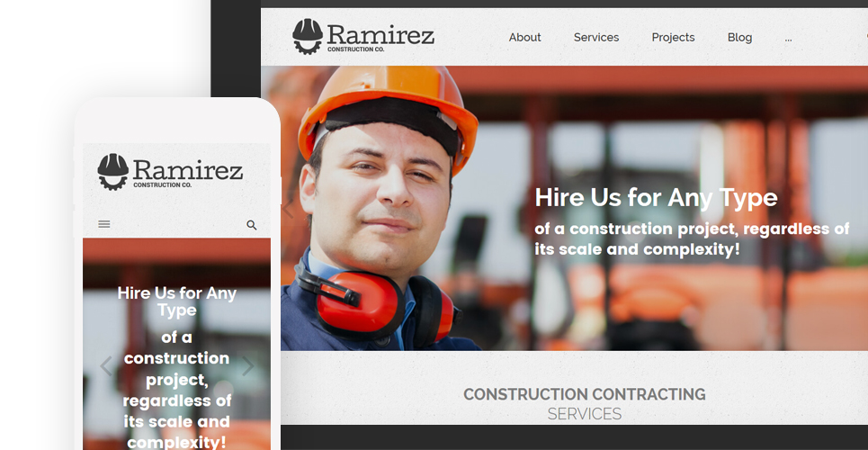
Task: Open the Services navigation item
Action: [x=596, y=37]
